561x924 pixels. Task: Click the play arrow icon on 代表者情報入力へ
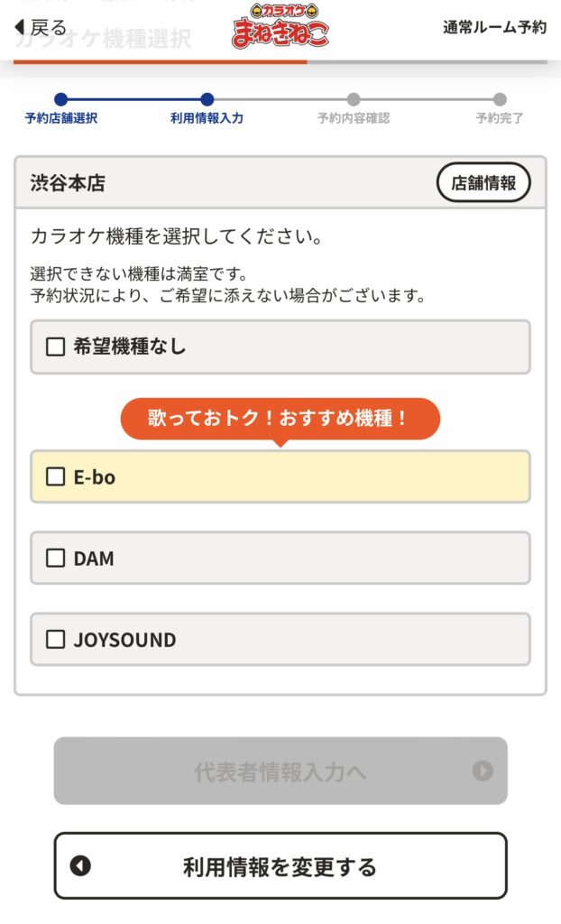pos(483,771)
